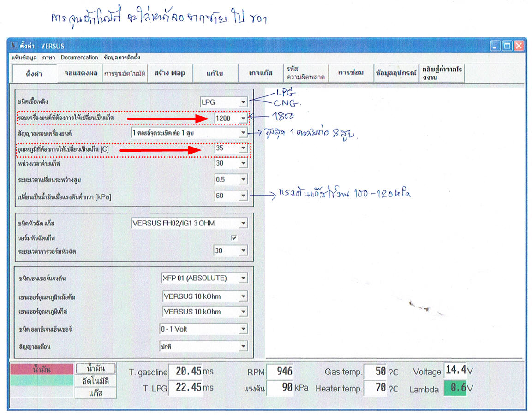Click the ชนิด ออกซิเจนเซ็นเซอร์ label
532x415 pixels.
click(x=46, y=329)
